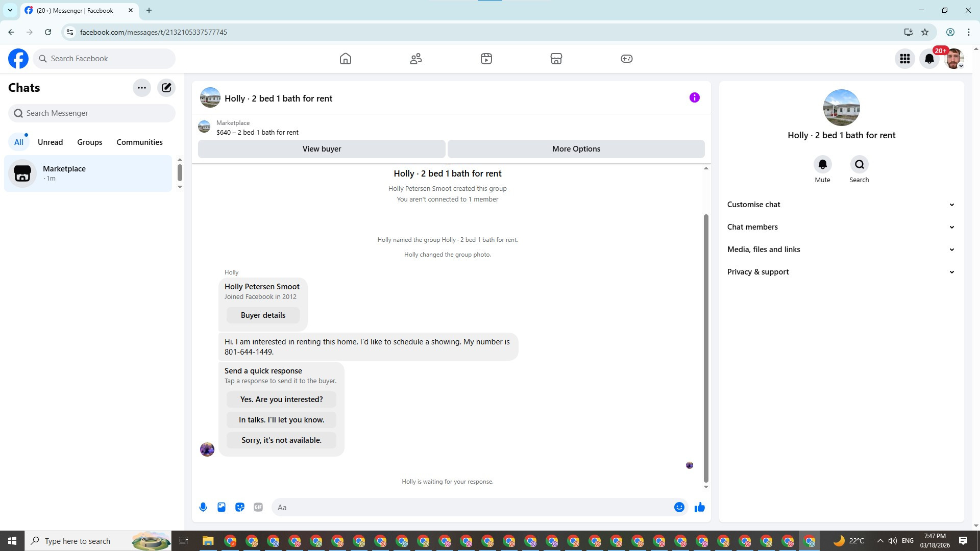980x551 pixels.
Task: Click the voice clip microphone icon
Action: click(203, 507)
